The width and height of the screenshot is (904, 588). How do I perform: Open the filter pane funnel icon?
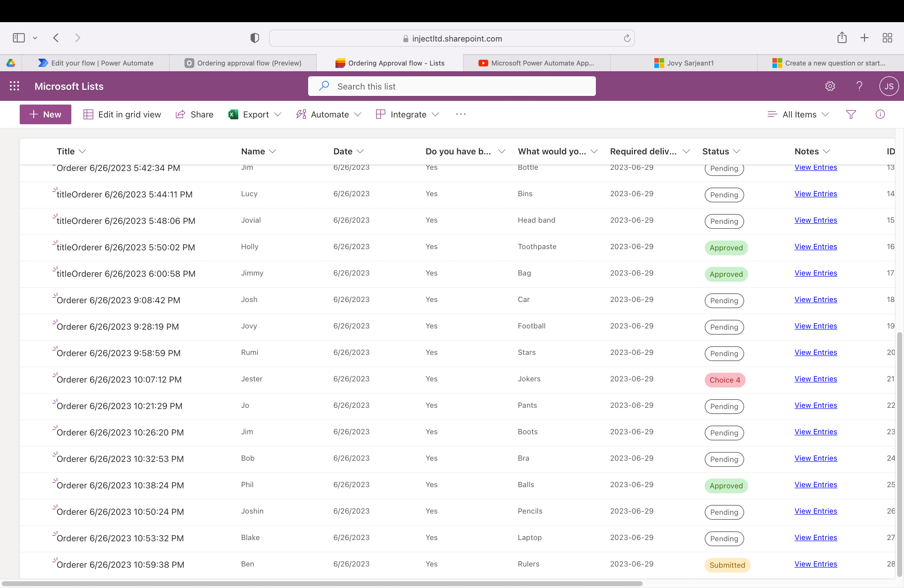click(x=851, y=114)
